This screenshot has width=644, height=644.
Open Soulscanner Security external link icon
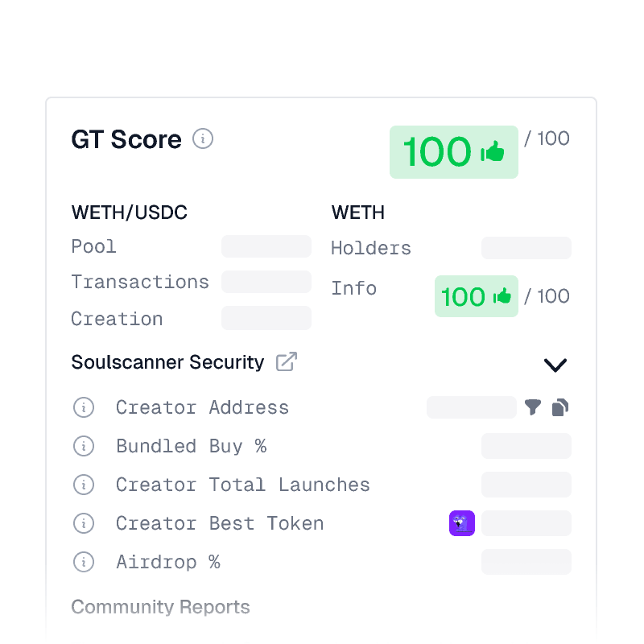point(287,361)
